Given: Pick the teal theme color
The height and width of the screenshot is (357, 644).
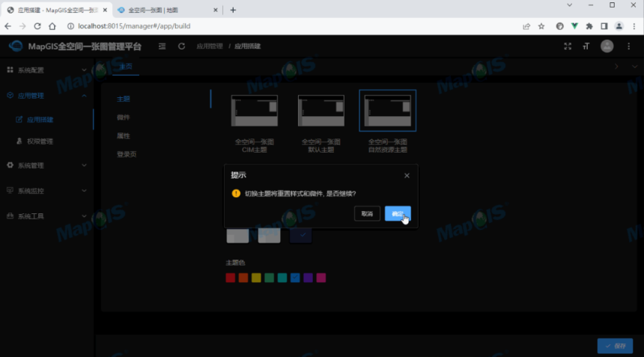Looking at the screenshot, I should coord(282,278).
